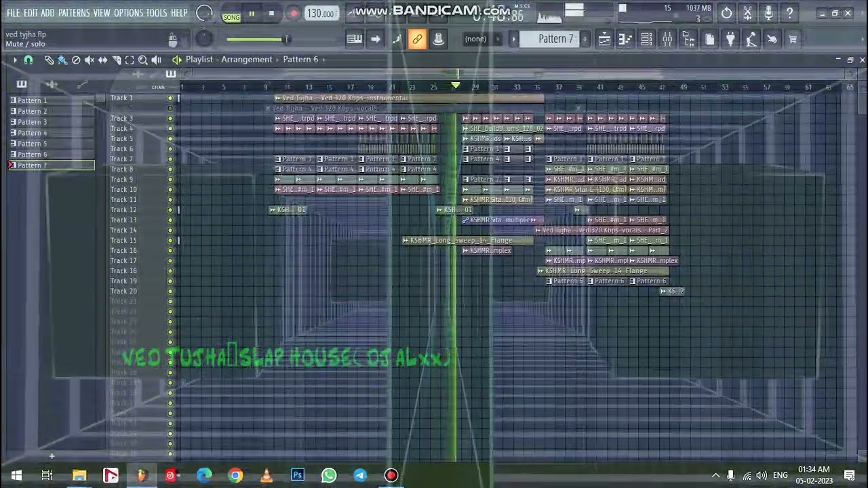Open the ADD menu

pyautogui.click(x=47, y=13)
